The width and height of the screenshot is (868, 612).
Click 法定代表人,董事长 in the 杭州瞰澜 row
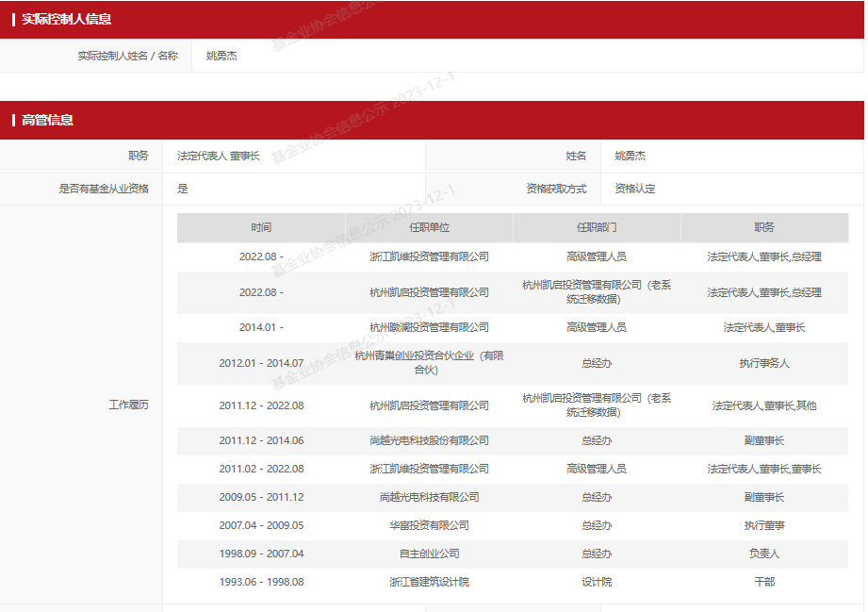coord(764,328)
